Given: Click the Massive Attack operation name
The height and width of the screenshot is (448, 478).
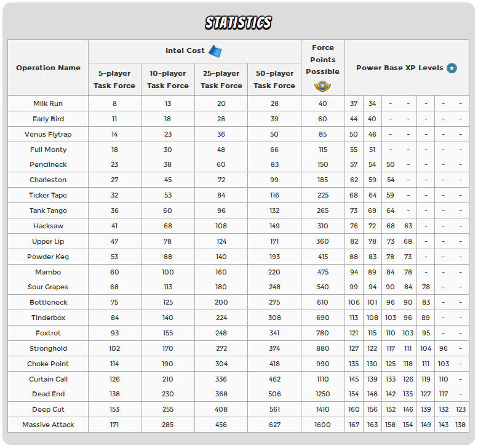Looking at the screenshot, I should tap(48, 425).
